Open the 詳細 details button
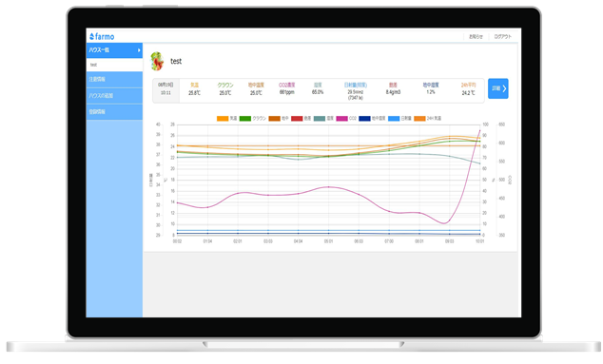 (498, 88)
